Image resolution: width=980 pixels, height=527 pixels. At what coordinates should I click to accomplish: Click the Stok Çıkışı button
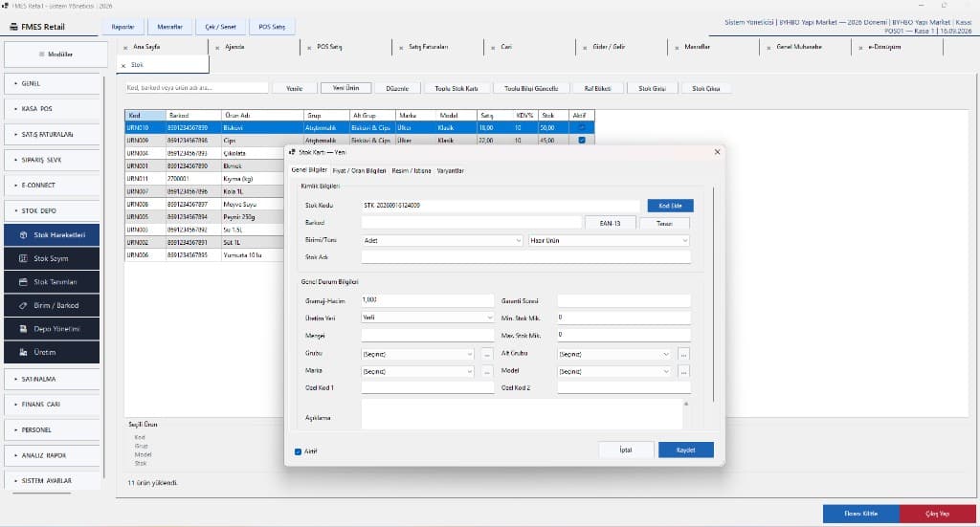705,89
